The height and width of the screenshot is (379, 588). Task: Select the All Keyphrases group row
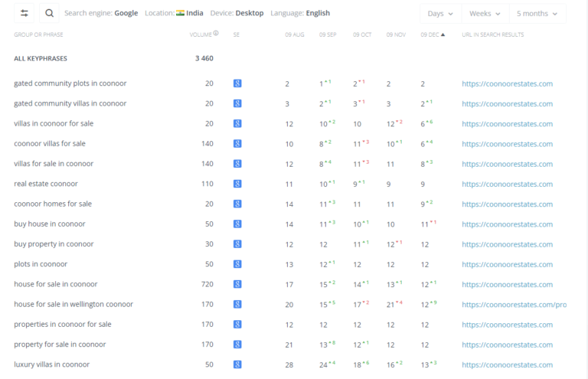coord(40,58)
